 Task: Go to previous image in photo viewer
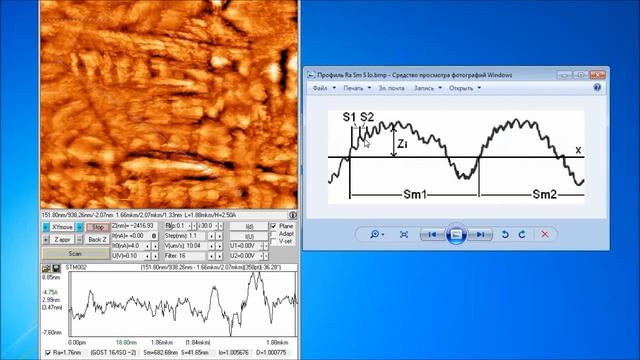pos(432,234)
